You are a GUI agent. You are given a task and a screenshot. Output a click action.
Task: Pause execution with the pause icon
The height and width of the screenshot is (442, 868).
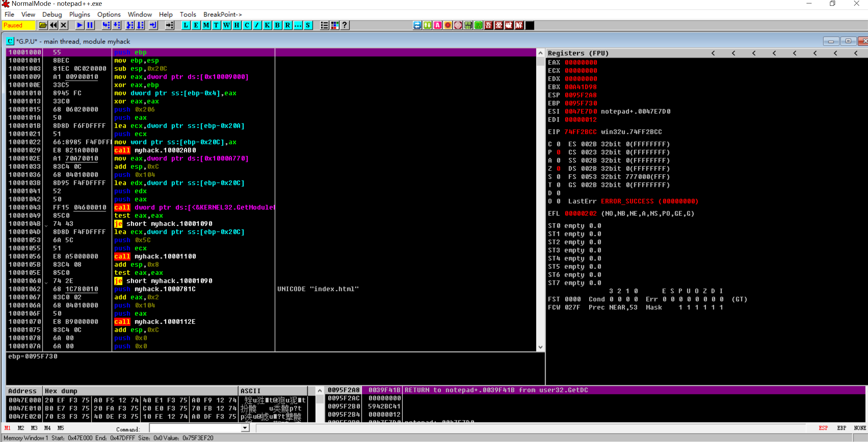point(90,25)
